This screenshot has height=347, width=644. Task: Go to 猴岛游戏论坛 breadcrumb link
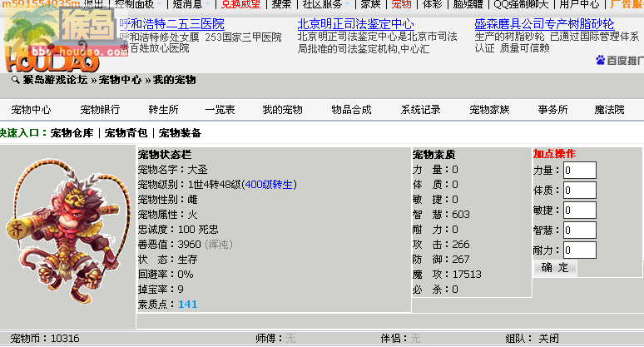click(x=55, y=80)
